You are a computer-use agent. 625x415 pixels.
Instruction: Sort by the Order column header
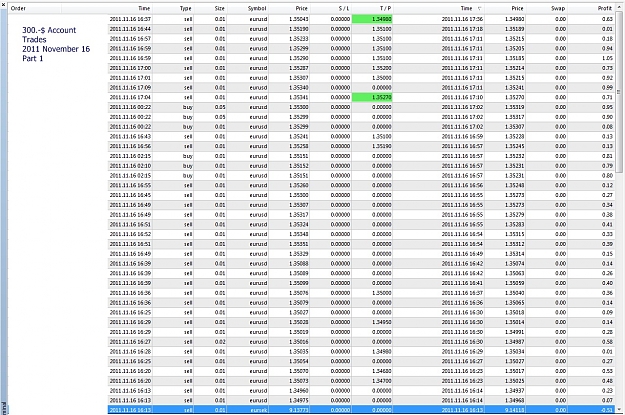pyautogui.click(x=18, y=8)
